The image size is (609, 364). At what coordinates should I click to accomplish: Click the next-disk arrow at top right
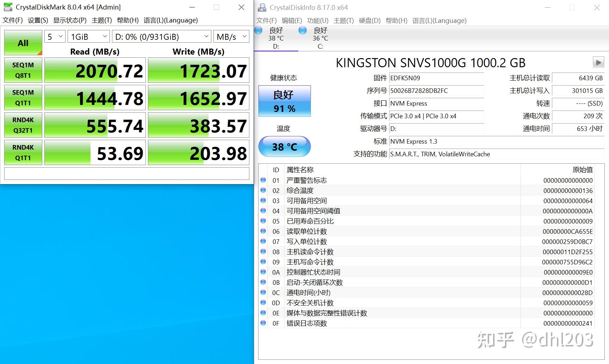(x=598, y=62)
